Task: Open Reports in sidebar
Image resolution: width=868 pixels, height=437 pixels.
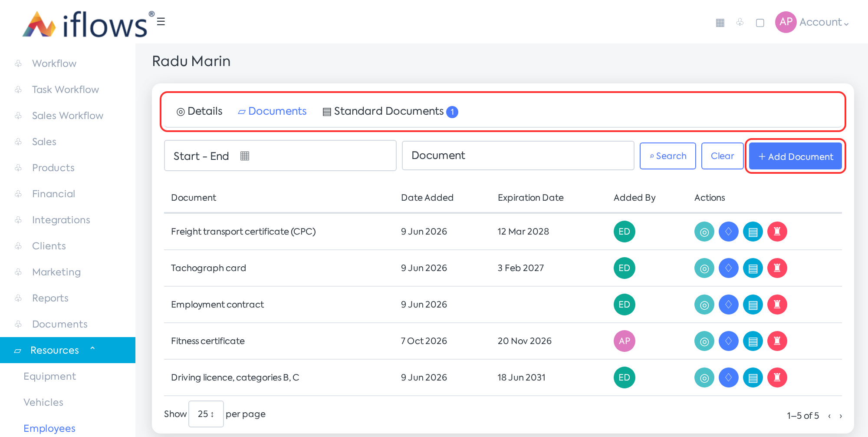Action: pos(50,298)
